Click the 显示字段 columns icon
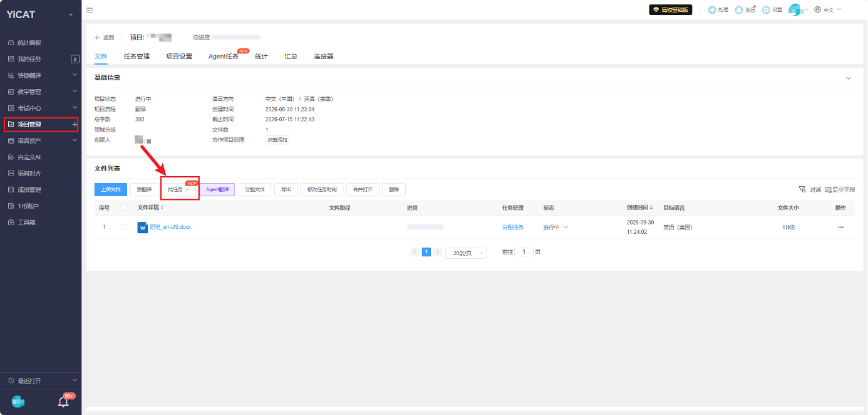868x415 pixels. coord(828,189)
